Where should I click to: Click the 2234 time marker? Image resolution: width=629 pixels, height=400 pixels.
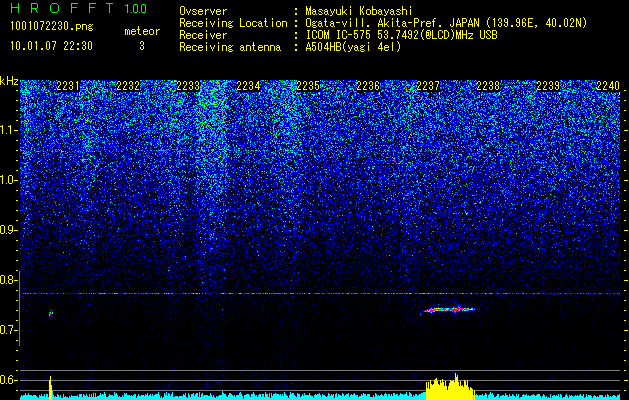[x=248, y=86]
